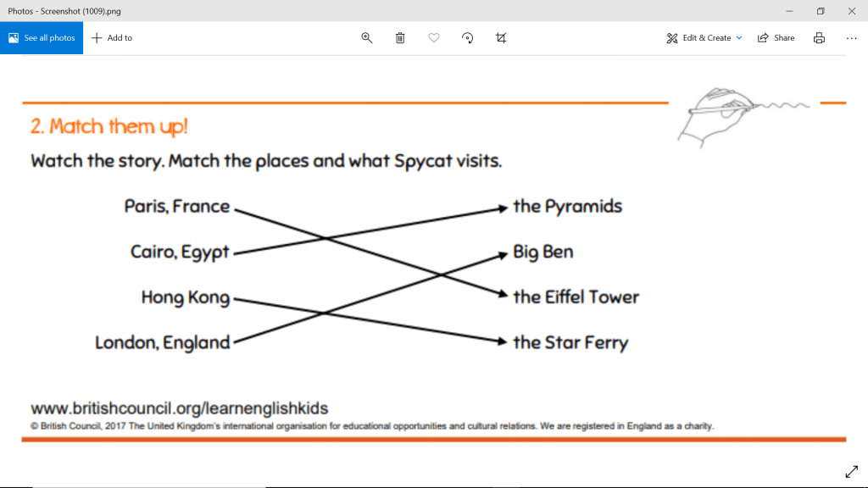868x488 pixels.
Task: Open the three-dots See more menu
Action: (x=851, y=38)
